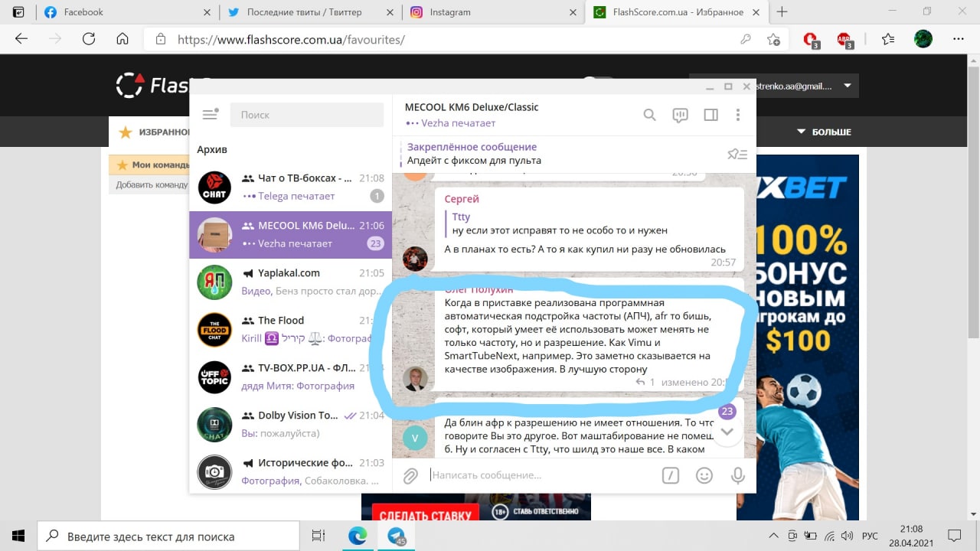Viewport: 980px width, 551px height.
Task: Jump to unread messages down arrow
Action: [727, 432]
